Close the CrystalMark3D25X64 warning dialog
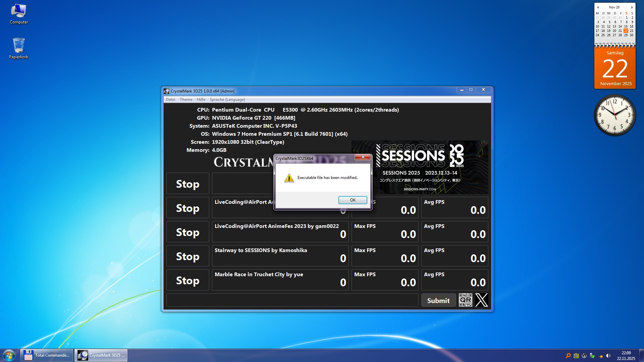Viewport: 644px width, 362px height. tap(363, 157)
